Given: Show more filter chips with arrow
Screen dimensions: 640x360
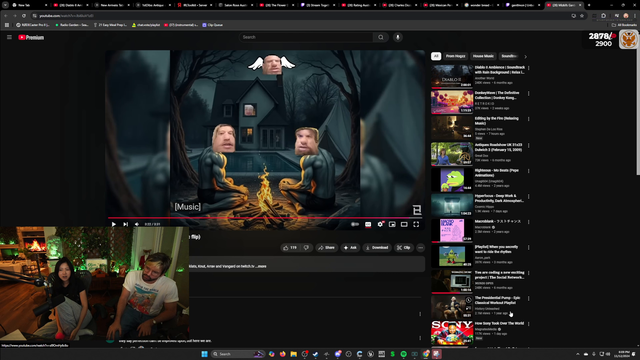Looking at the screenshot, I should pyautogui.click(x=525, y=56).
